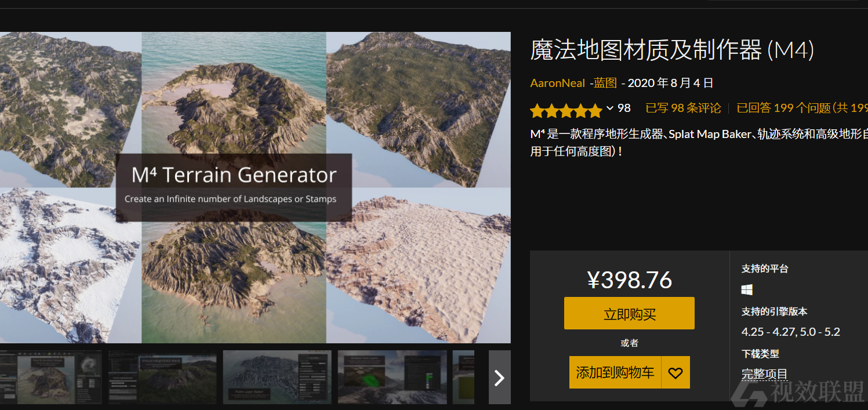The image size is (868, 410).
Task: Open the AaronNeal seller link
Action: tap(557, 83)
